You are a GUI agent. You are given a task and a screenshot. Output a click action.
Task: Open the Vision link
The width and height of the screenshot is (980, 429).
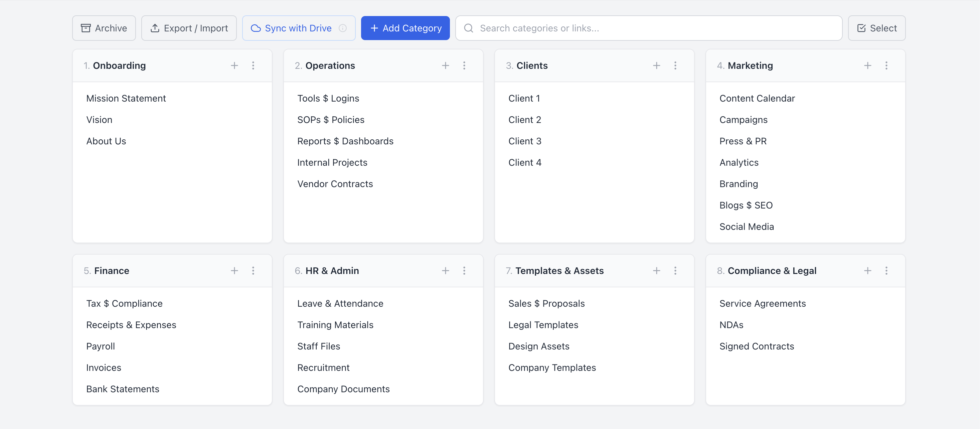click(99, 120)
